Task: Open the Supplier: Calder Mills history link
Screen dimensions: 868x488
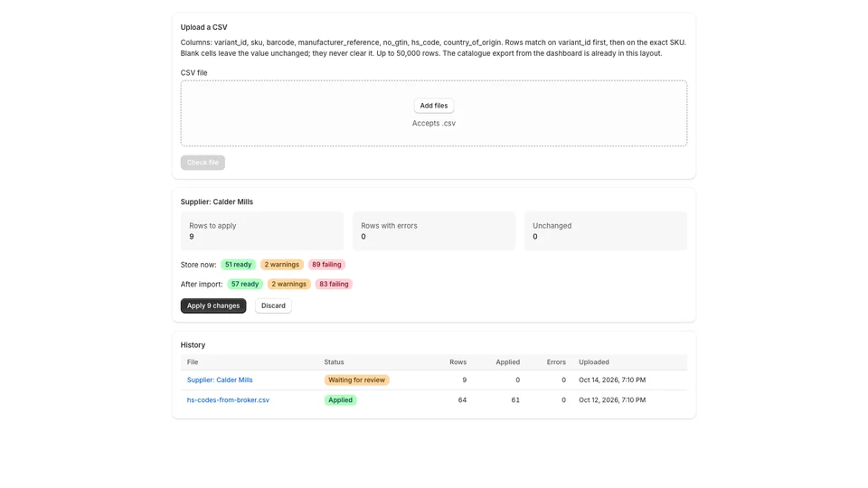Action: click(220, 380)
